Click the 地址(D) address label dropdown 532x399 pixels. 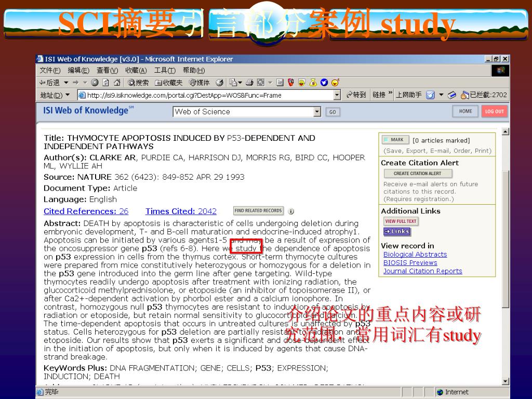coord(55,95)
